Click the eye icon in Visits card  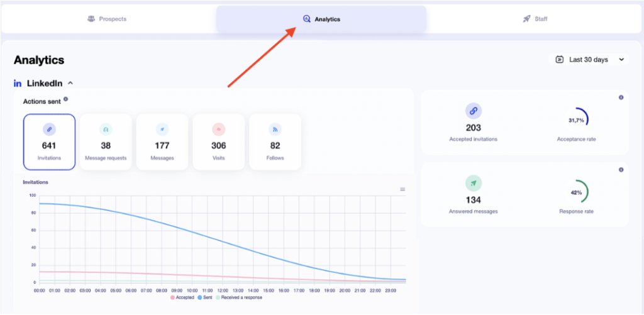pyautogui.click(x=218, y=130)
